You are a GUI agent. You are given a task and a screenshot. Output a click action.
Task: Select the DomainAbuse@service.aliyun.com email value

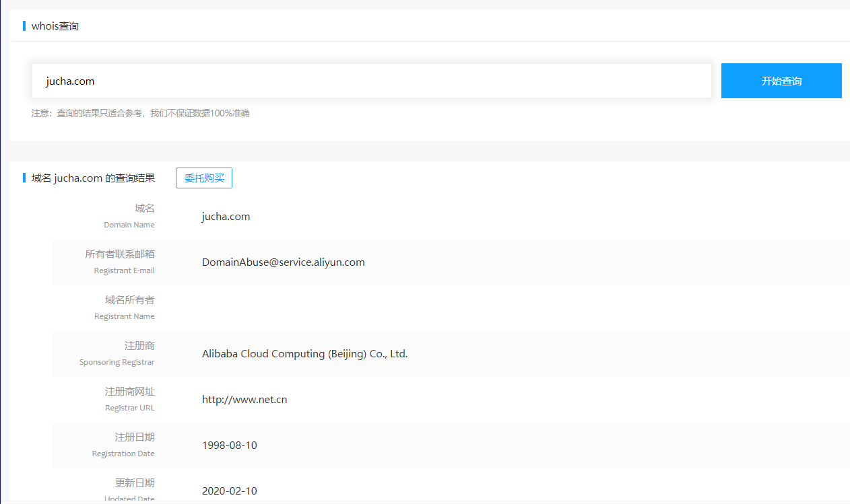284,262
